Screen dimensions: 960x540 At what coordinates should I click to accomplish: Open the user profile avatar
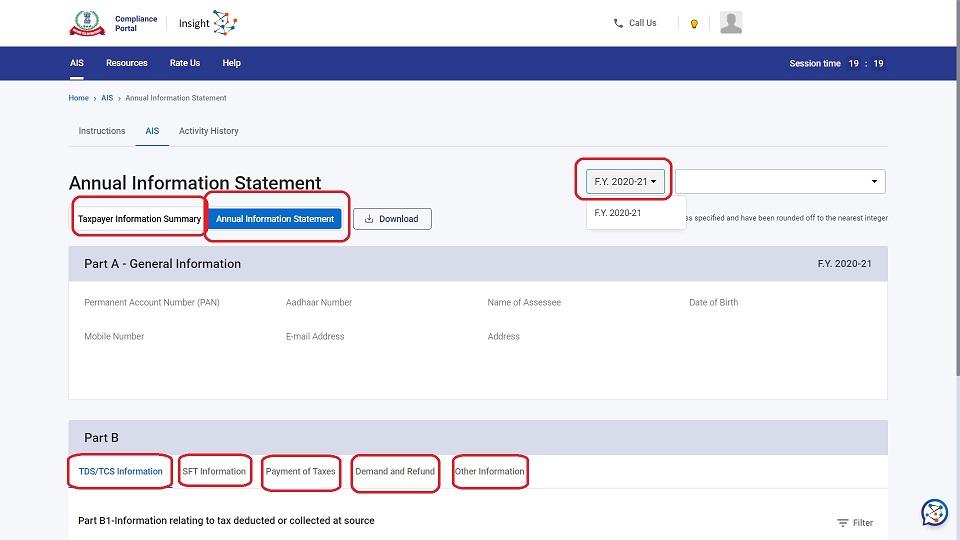(731, 23)
